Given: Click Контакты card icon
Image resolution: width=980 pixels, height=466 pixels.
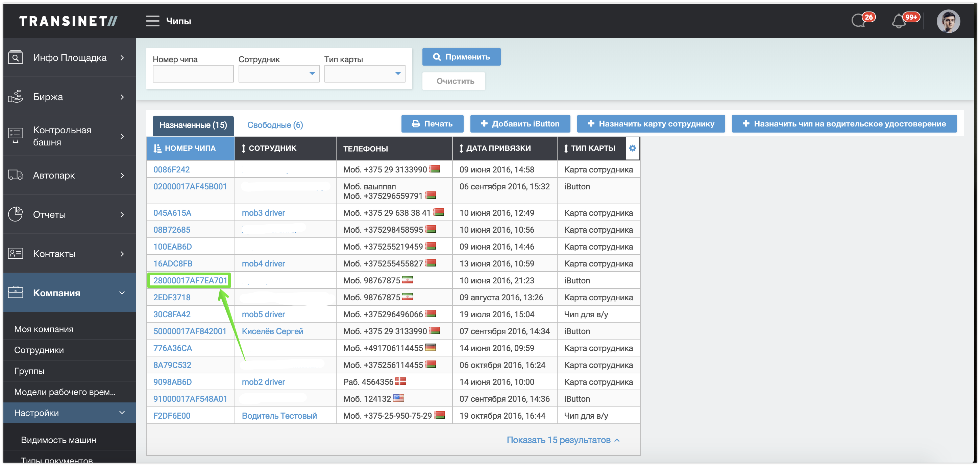Looking at the screenshot, I should click(x=16, y=254).
